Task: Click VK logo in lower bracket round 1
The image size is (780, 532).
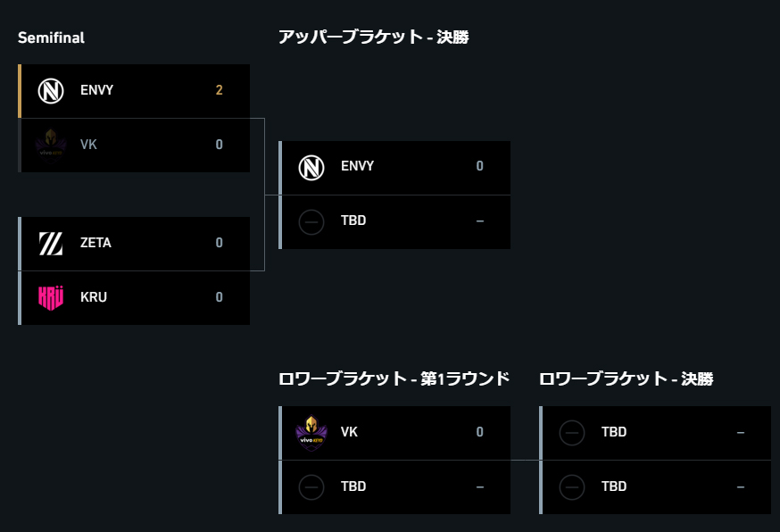Action: (311, 433)
